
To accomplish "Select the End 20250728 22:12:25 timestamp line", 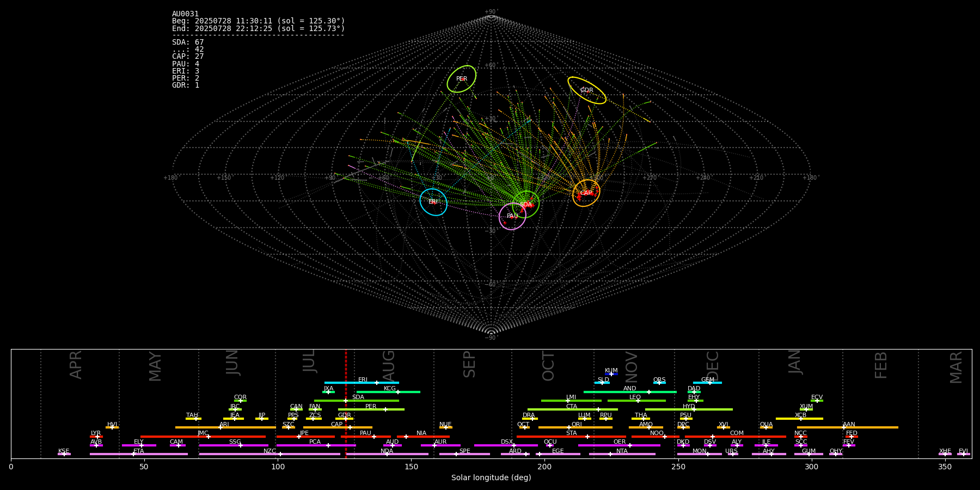I will click(259, 28).
